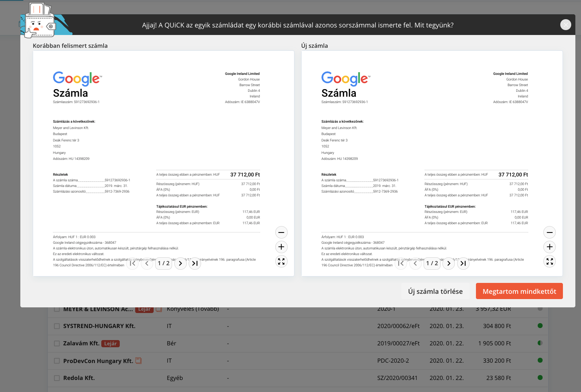Select invoice number PDC-2020-2

[393, 361]
